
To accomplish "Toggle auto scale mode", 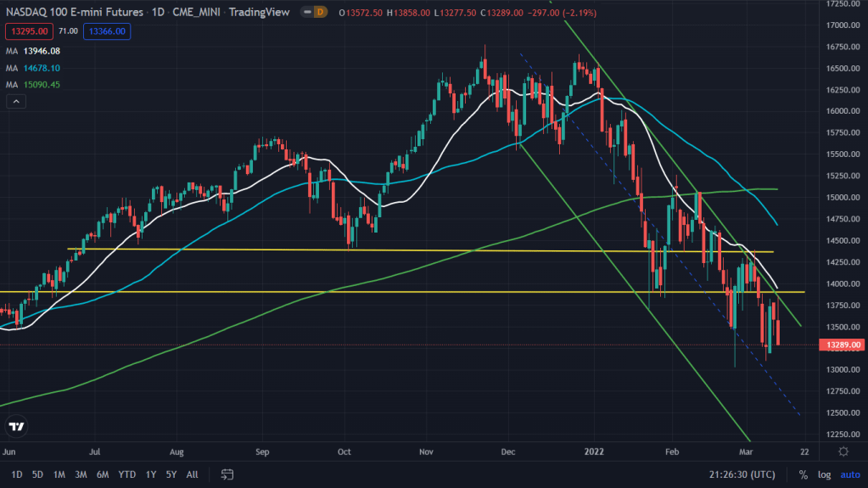I will pyautogui.click(x=850, y=474).
